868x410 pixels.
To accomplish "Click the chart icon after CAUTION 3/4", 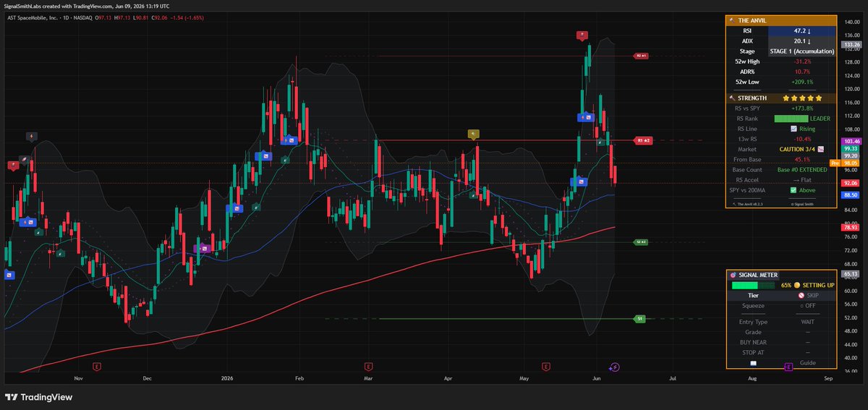I will click(x=821, y=149).
